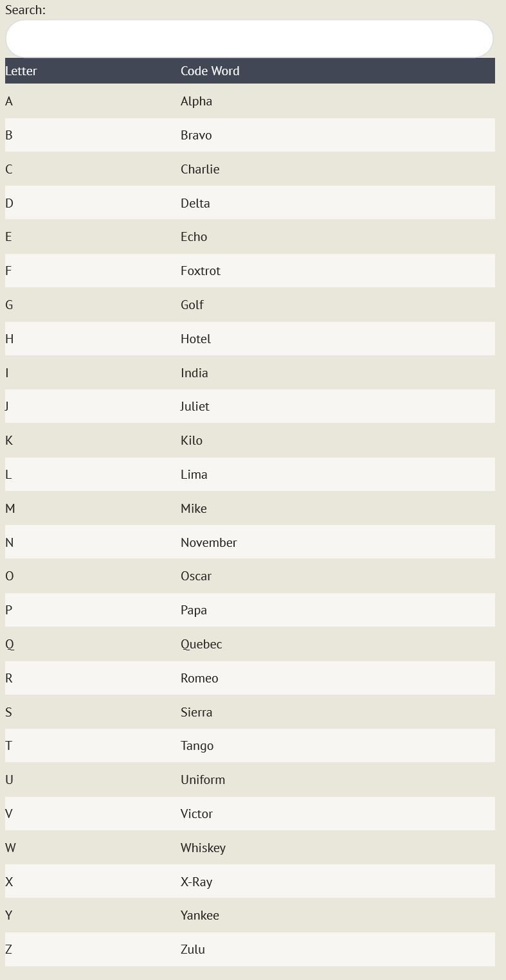
Task: Select the Alpha code word cell
Action: coord(196,101)
